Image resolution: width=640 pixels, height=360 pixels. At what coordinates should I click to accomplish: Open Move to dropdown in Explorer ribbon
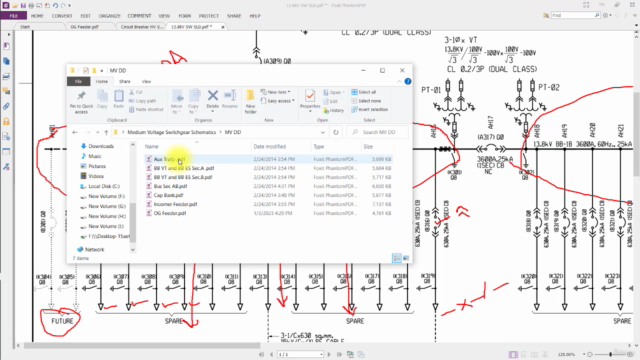177,102
